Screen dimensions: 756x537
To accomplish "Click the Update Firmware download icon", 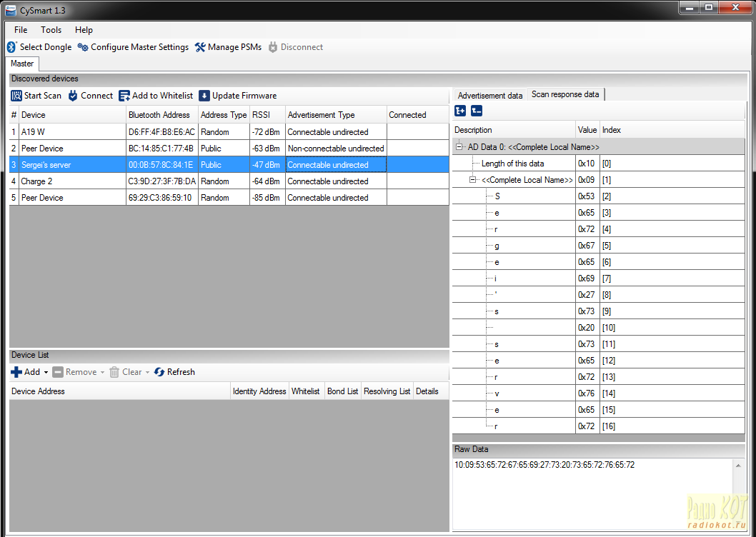I will [x=204, y=96].
